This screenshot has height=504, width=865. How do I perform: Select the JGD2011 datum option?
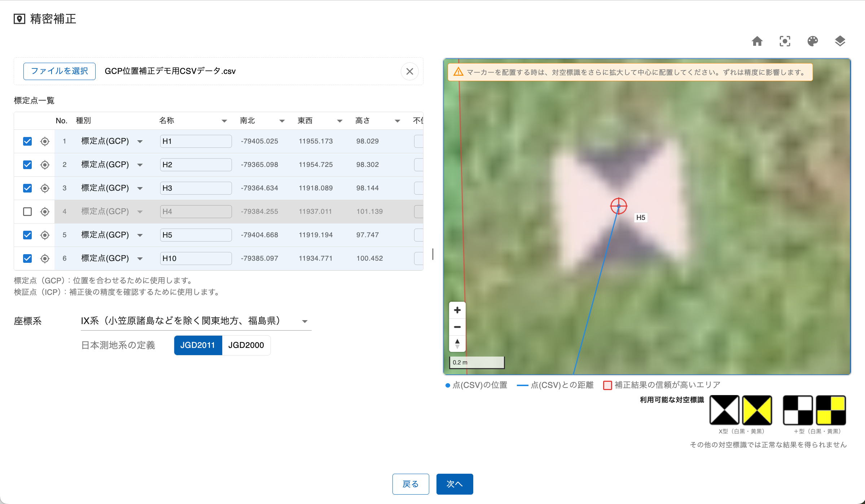point(198,345)
